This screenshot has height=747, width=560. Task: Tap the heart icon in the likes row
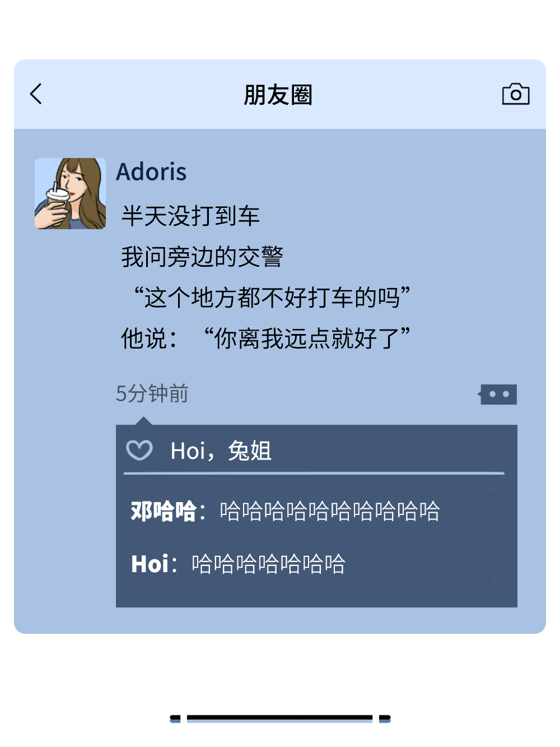pyautogui.click(x=139, y=450)
